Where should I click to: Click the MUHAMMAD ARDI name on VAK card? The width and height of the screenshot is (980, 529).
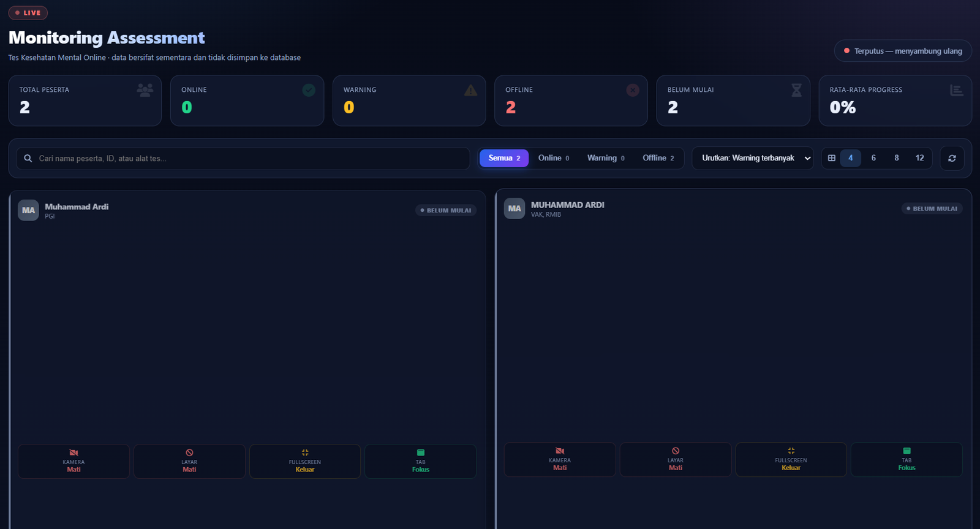pyautogui.click(x=568, y=205)
